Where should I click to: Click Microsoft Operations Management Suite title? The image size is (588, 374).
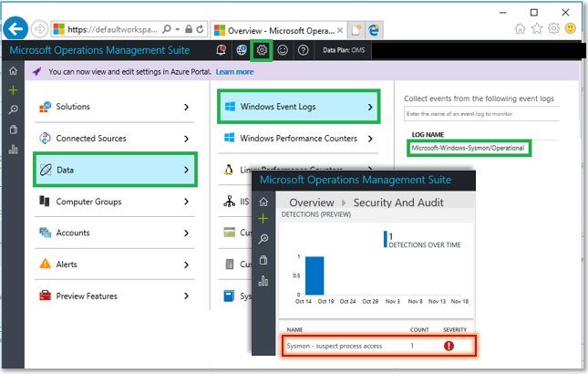point(99,50)
